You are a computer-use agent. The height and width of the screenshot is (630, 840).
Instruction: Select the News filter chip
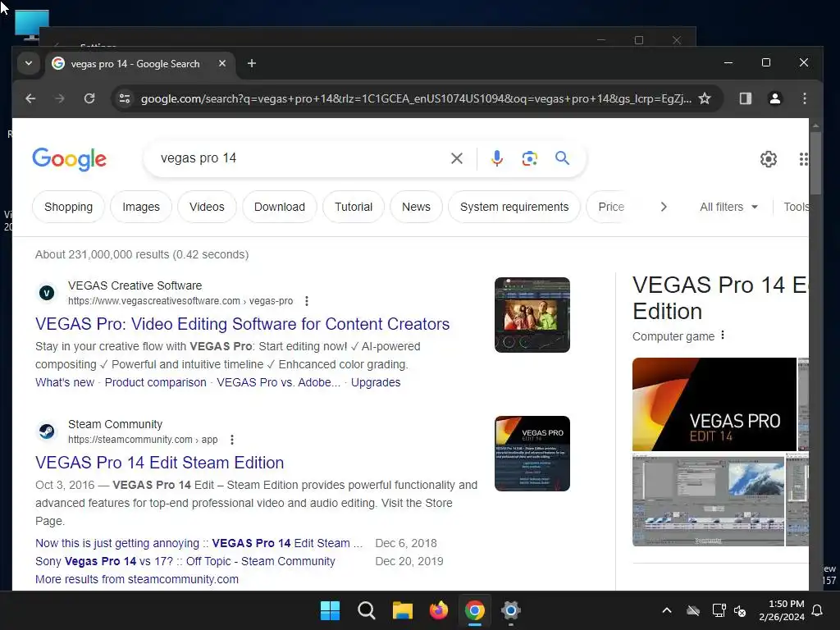click(x=416, y=207)
